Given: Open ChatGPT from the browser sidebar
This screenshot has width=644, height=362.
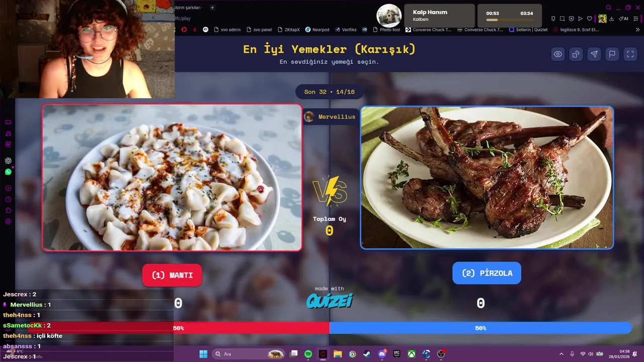Looking at the screenshot, I should (x=8, y=161).
